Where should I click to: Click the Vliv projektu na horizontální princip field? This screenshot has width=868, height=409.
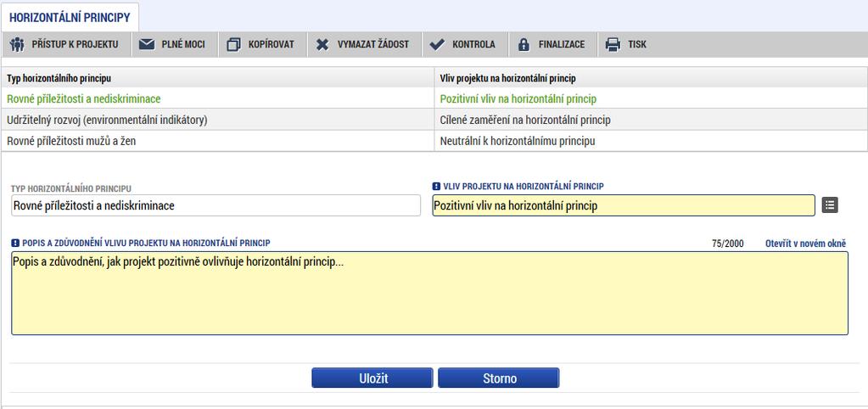[x=624, y=205]
